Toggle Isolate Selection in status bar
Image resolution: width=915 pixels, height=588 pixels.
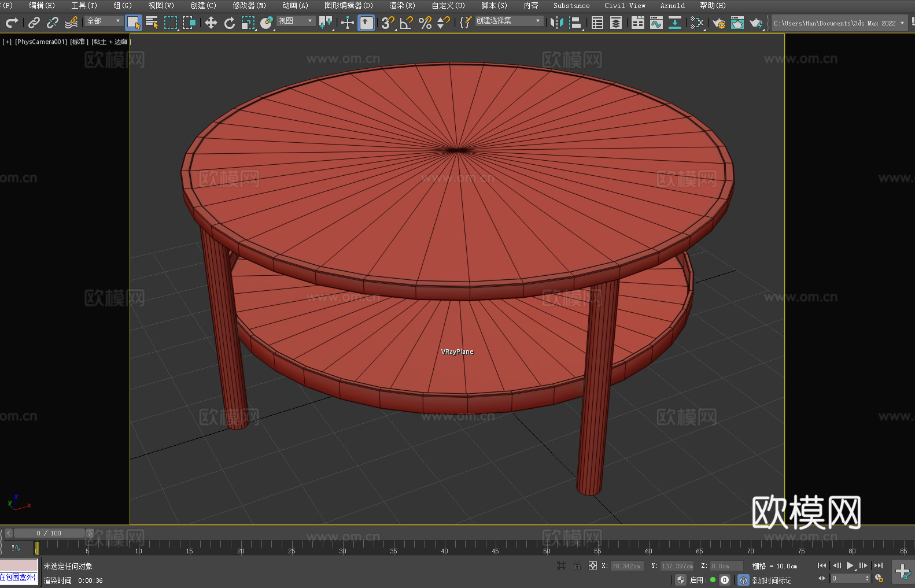pos(561,565)
